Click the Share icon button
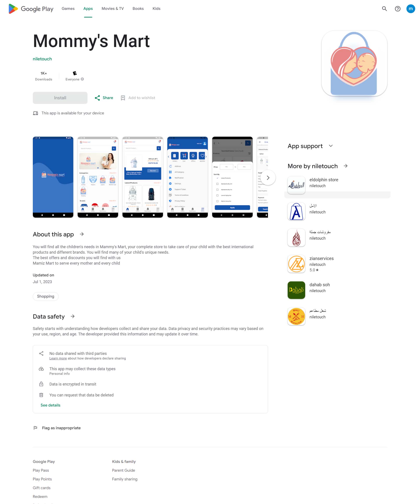420x504 pixels. [x=97, y=98]
